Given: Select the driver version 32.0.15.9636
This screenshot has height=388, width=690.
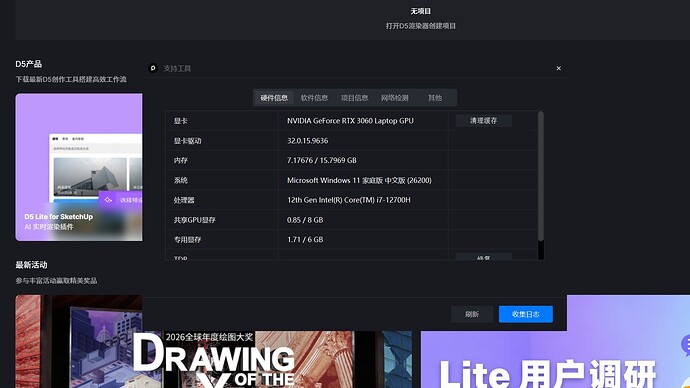Looking at the screenshot, I should point(308,141).
